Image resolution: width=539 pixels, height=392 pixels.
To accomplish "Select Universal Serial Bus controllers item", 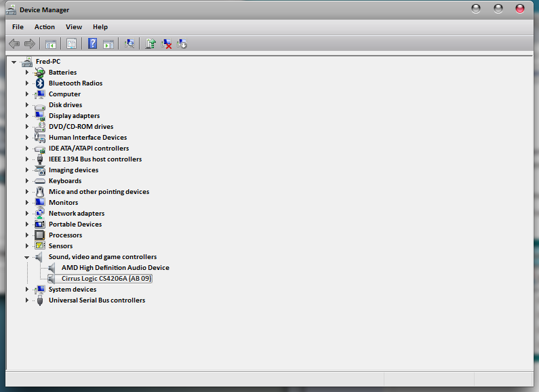I will coord(96,300).
